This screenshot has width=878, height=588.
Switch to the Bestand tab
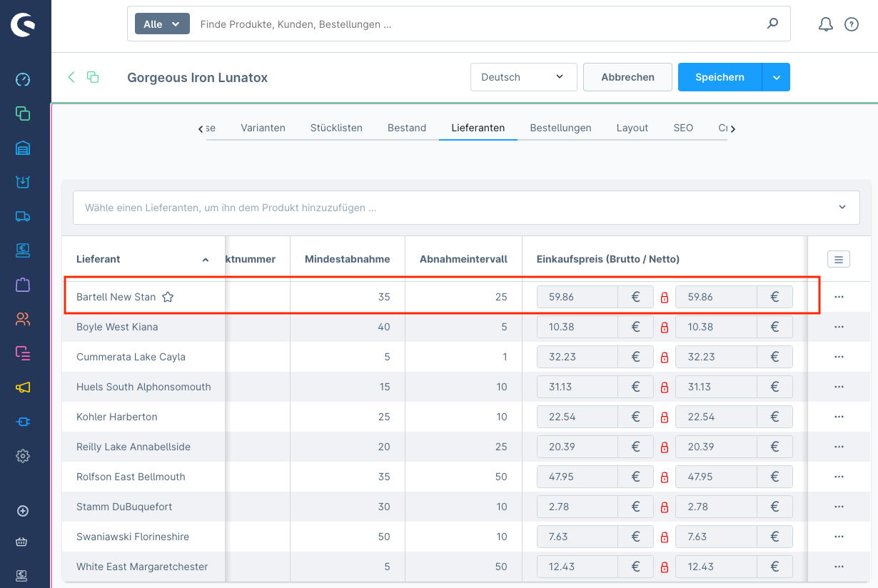407,128
